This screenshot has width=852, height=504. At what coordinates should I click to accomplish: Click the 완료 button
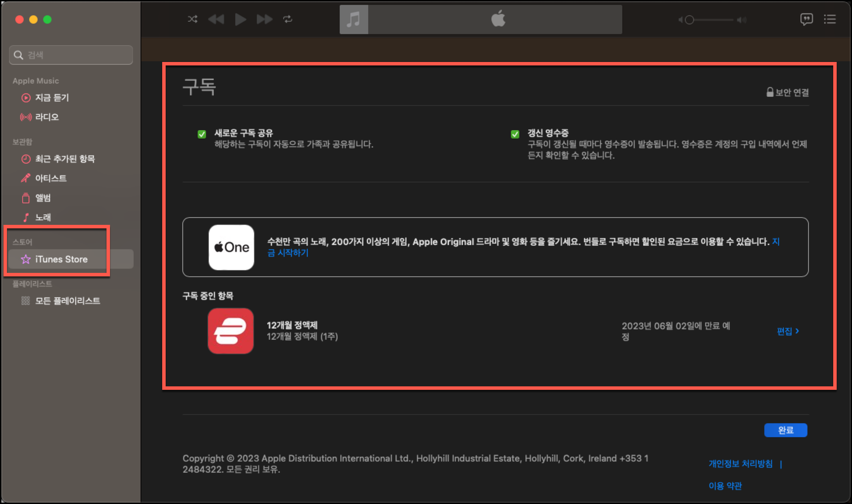pos(786,430)
